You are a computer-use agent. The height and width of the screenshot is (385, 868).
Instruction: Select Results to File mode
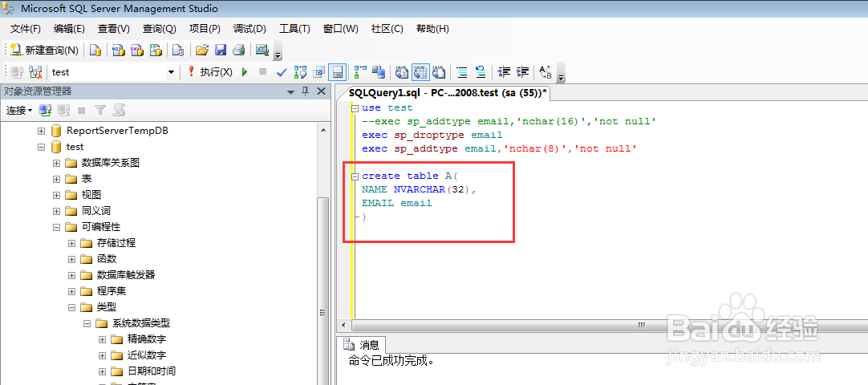click(x=440, y=72)
